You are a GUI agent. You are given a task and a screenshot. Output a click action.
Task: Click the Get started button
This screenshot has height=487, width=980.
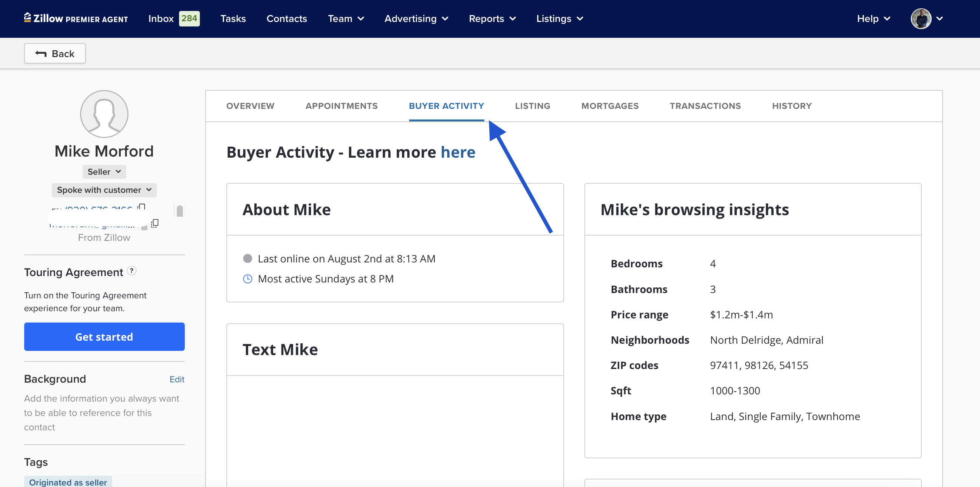[x=104, y=337]
